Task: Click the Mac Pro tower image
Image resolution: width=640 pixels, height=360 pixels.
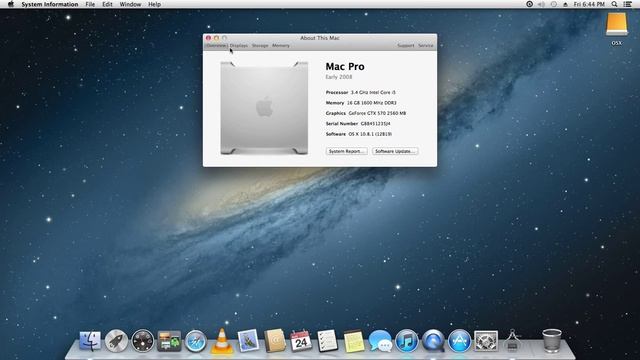Action: pos(264,108)
